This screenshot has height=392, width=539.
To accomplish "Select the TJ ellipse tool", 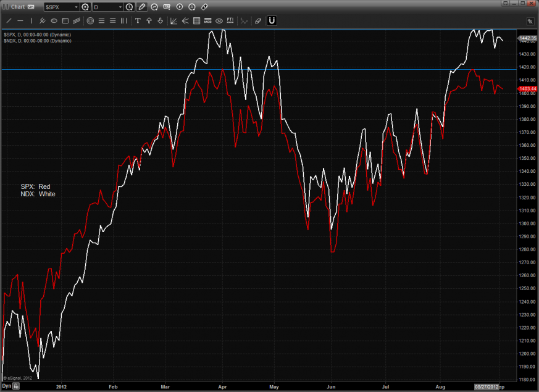I will point(219,21).
